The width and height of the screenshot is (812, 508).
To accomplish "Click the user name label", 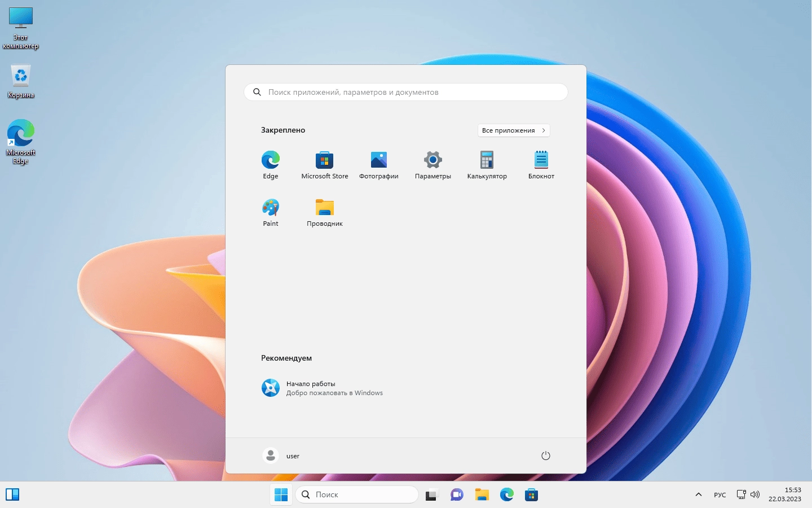I will [293, 456].
